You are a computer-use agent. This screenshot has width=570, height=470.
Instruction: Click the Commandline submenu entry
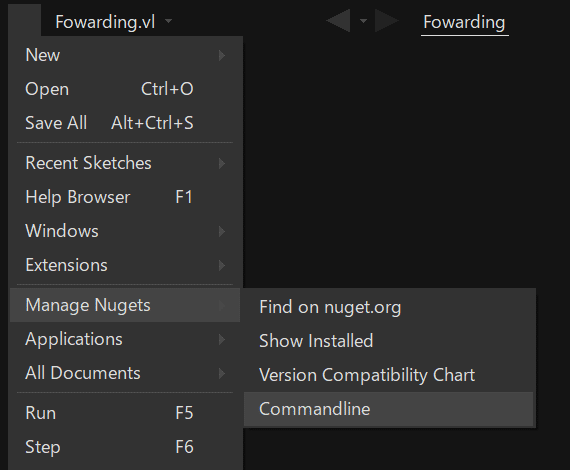click(x=389, y=409)
